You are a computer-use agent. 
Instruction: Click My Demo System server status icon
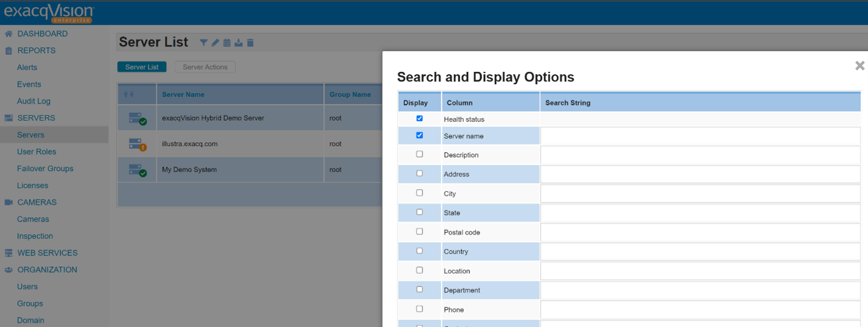[138, 171]
